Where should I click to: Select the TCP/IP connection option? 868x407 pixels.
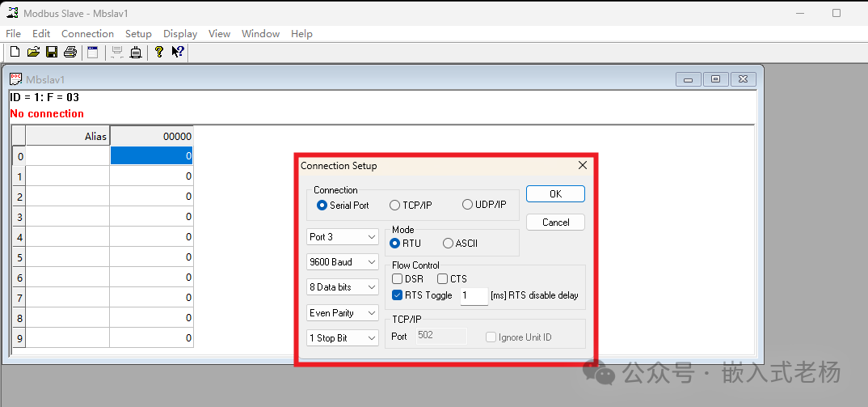pyautogui.click(x=411, y=206)
